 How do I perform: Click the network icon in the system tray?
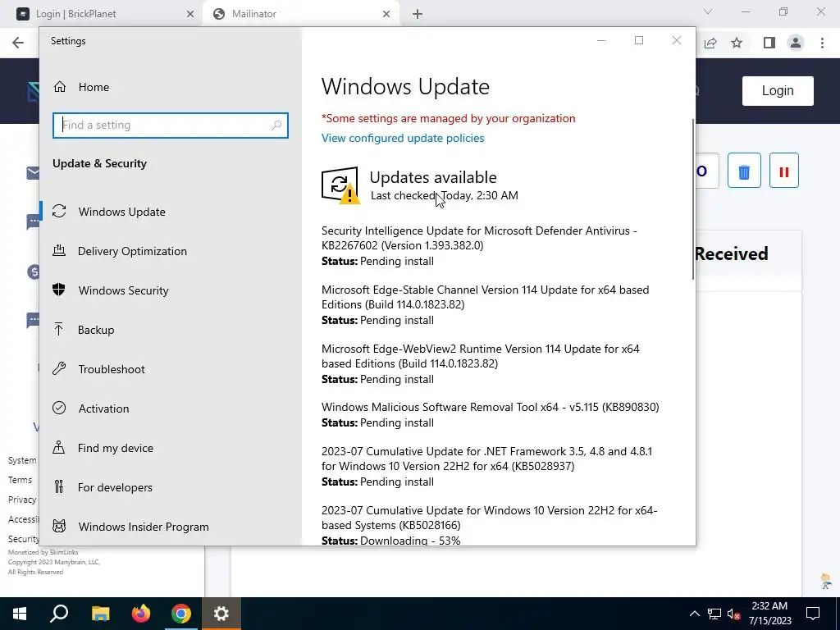[714, 614]
